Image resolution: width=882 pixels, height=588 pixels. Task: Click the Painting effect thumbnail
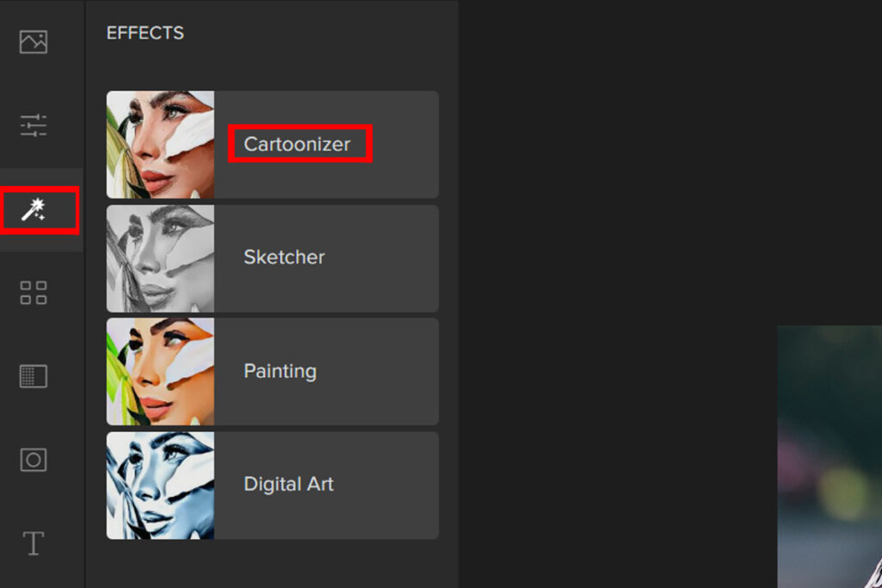click(x=160, y=372)
